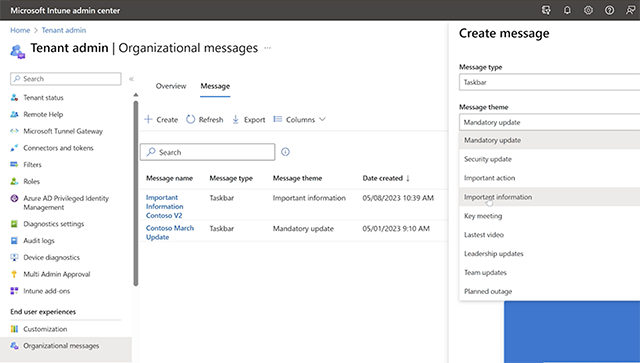Open the feedback person icon
The height and width of the screenshot is (363, 640).
coord(631,10)
